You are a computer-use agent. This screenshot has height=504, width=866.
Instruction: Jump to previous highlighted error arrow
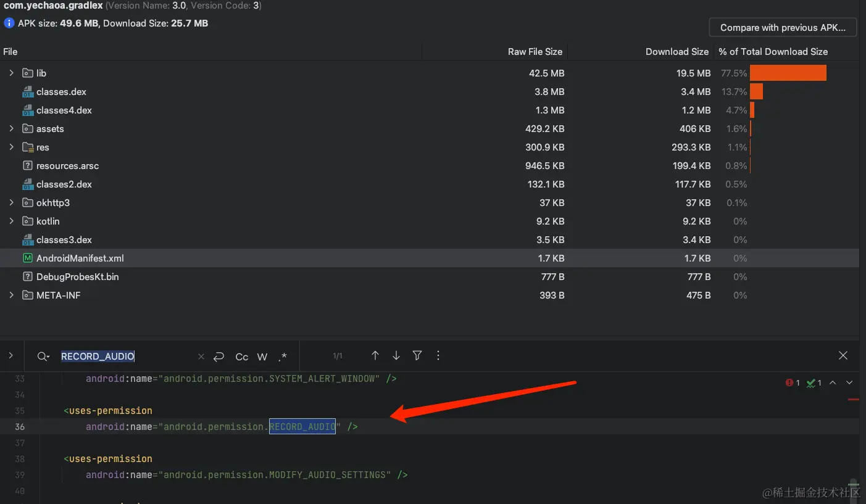[x=833, y=382]
